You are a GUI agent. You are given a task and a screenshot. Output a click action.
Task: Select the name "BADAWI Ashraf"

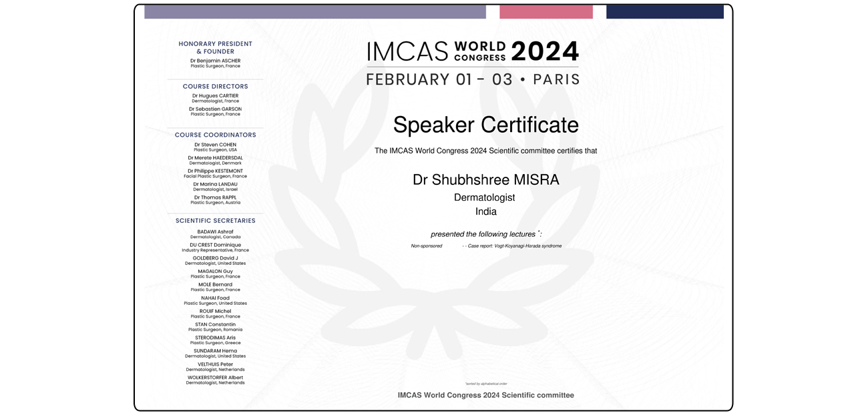[215, 232]
